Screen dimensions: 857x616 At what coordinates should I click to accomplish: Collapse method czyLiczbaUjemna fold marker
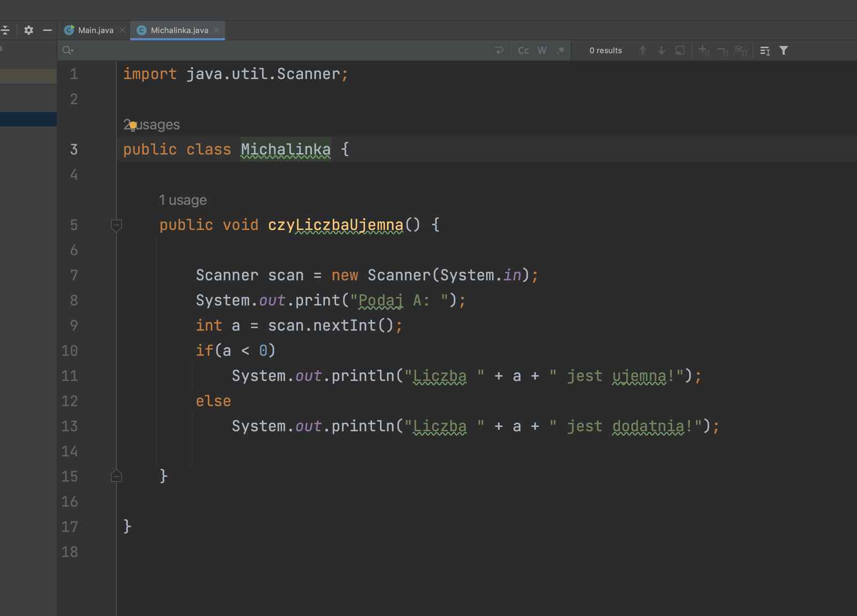116,225
